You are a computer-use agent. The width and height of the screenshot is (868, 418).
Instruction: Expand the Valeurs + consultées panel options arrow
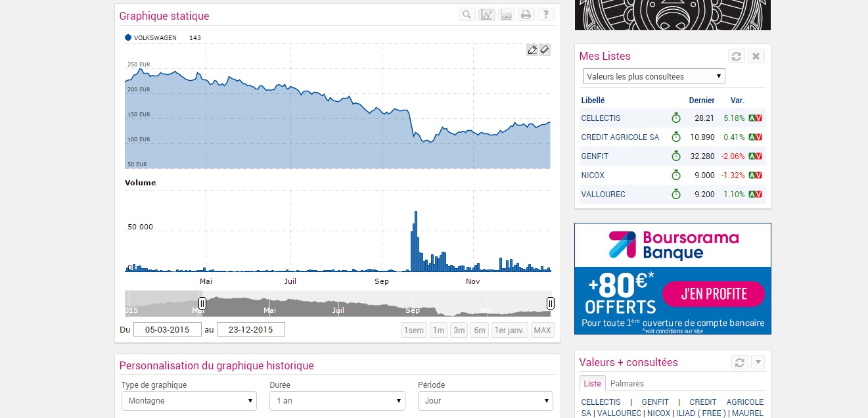[x=758, y=362]
